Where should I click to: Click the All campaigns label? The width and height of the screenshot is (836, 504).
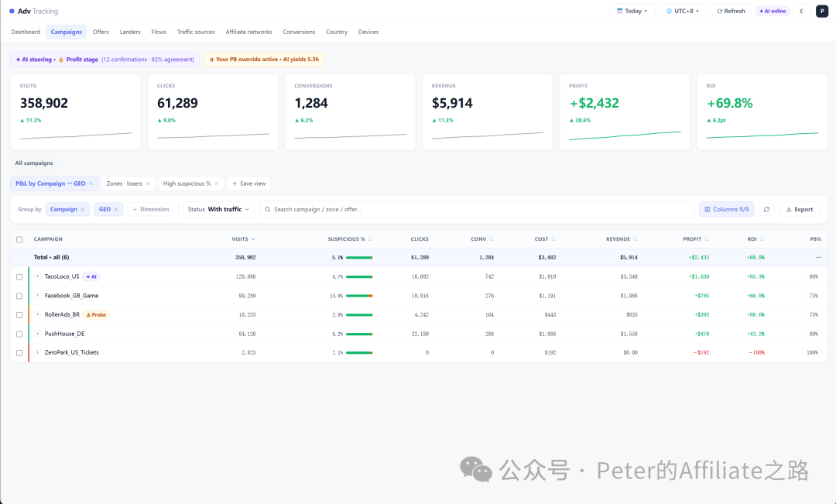[34, 163]
